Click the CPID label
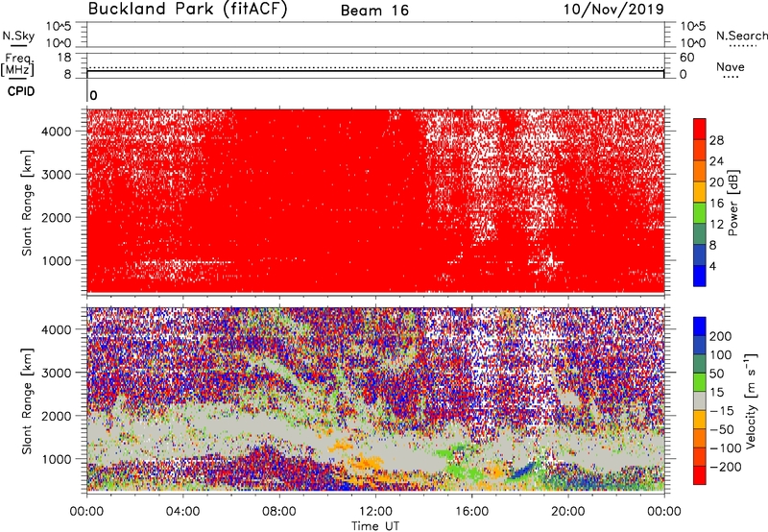This screenshot has width=768, height=532. coord(21,91)
